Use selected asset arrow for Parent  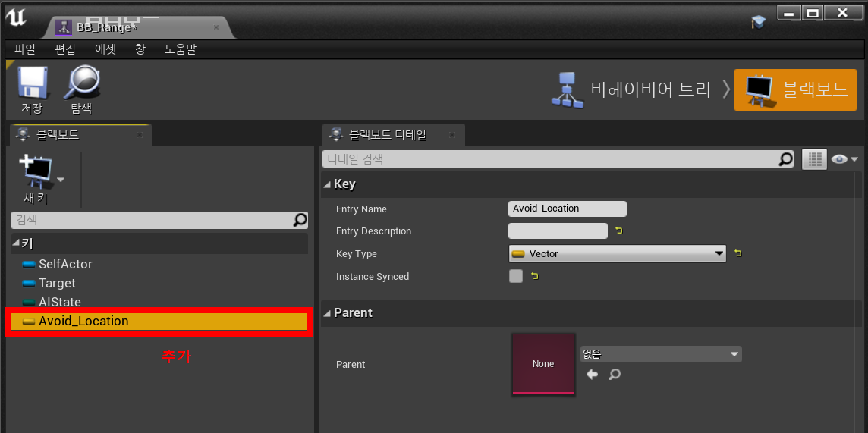pos(592,375)
